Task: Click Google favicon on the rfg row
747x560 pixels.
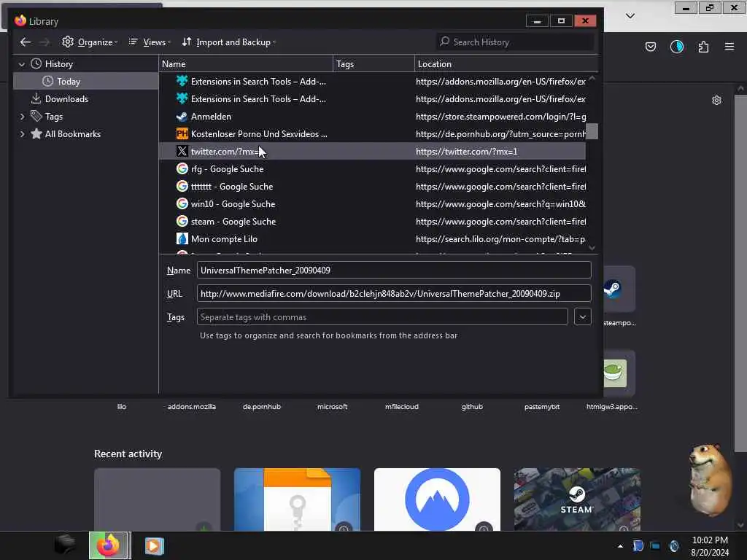Action: coord(182,169)
